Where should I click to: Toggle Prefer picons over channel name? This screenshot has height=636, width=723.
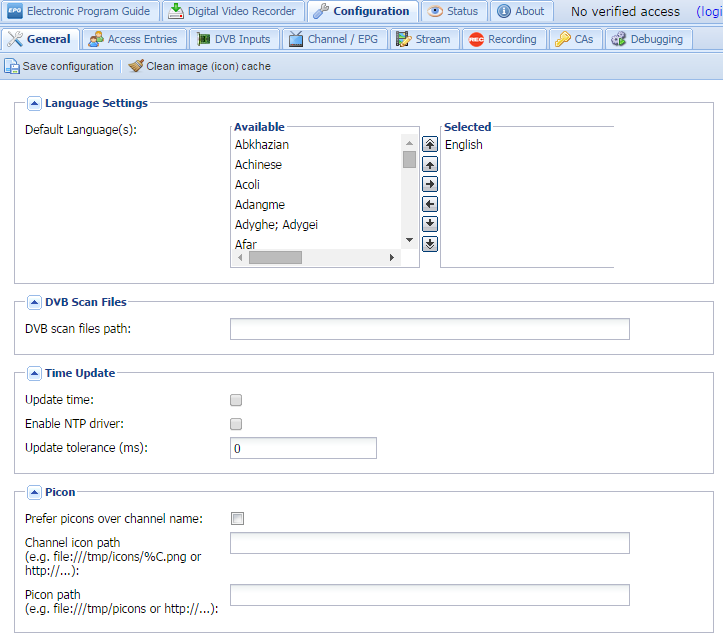pyautogui.click(x=237, y=519)
